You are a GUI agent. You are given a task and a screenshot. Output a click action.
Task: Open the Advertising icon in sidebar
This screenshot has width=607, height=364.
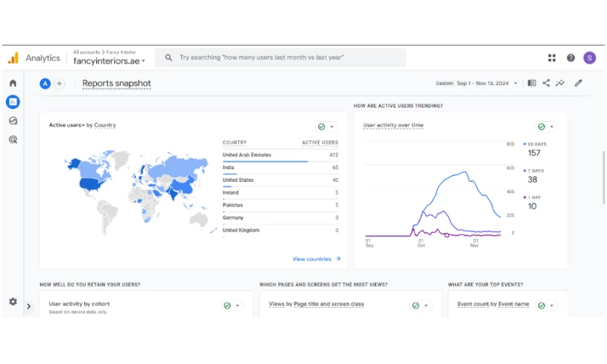point(13,140)
